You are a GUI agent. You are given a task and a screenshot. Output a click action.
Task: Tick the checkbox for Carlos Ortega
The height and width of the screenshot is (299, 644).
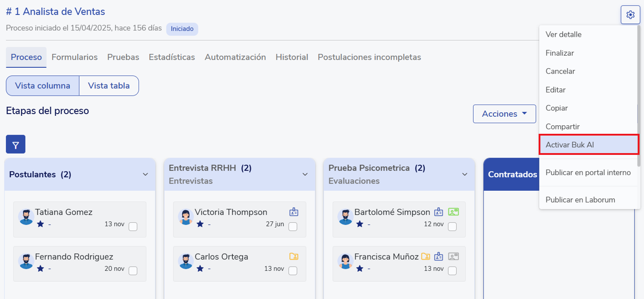pos(292,271)
